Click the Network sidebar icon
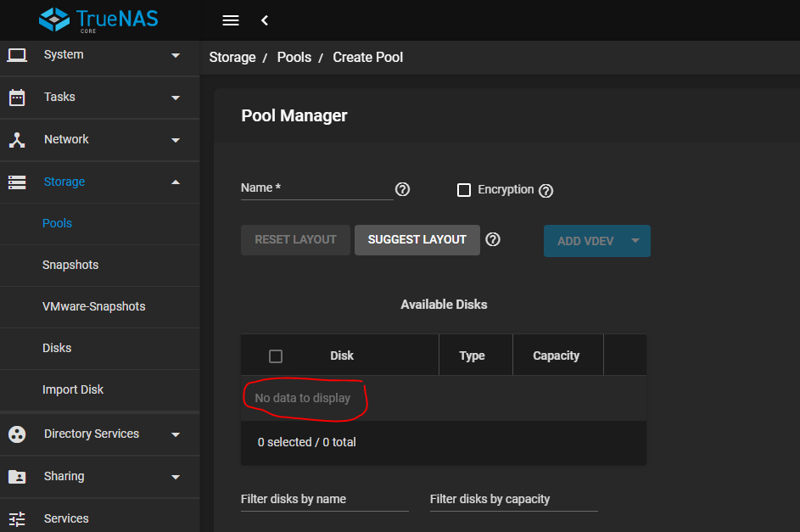This screenshot has width=800, height=532. point(17,140)
